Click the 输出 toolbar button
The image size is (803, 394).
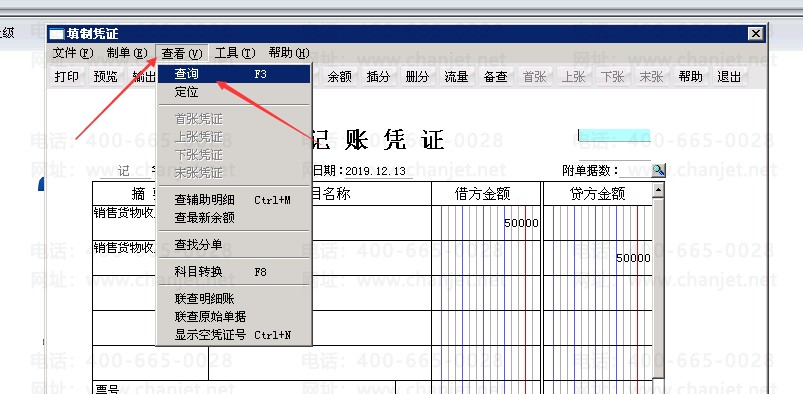[x=143, y=77]
